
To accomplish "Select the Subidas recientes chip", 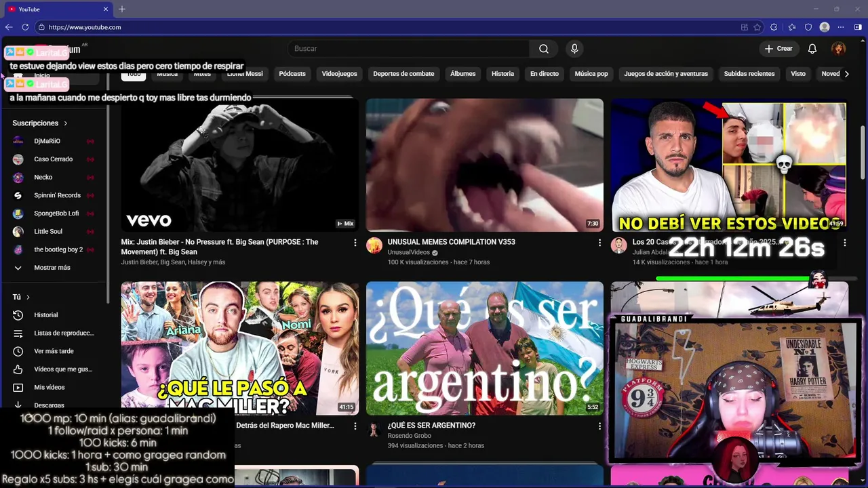I will click(749, 74).
